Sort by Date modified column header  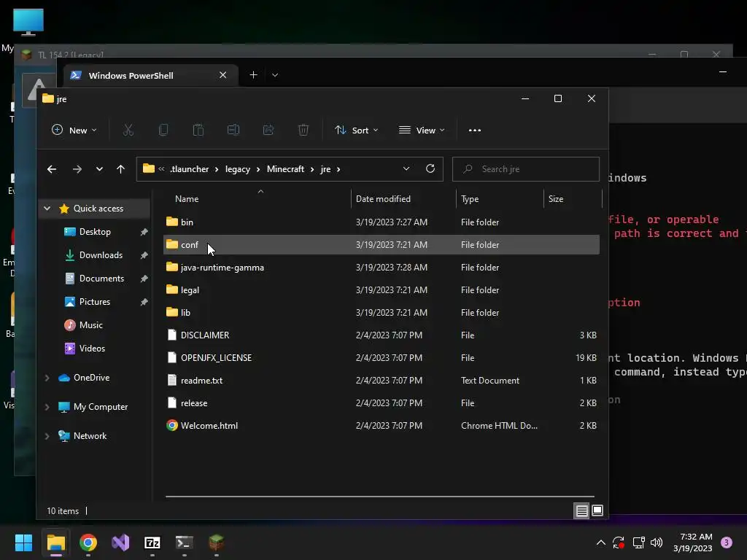point(383,199)
